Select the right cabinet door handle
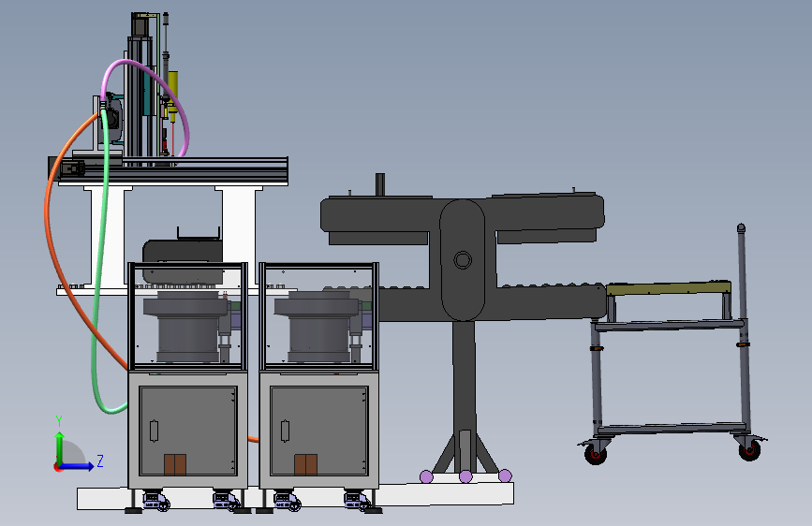This screenshot has height=526, width=812. pyautogui.click(x=285, y=431)
